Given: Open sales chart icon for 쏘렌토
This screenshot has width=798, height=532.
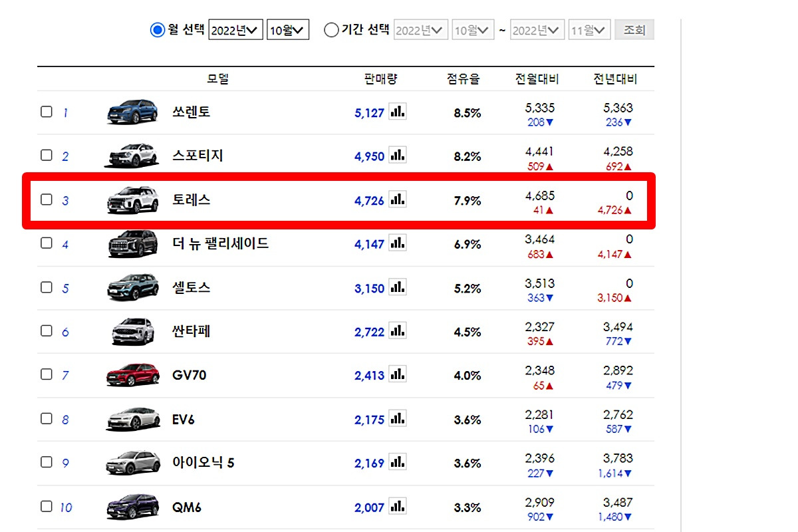Looking at the screenshot, I should 397,111.
